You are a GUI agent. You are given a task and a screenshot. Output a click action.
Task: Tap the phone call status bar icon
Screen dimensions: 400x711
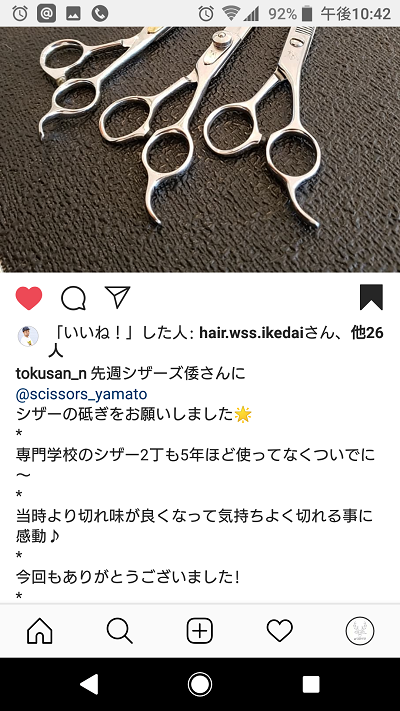[x=100, y=14]
